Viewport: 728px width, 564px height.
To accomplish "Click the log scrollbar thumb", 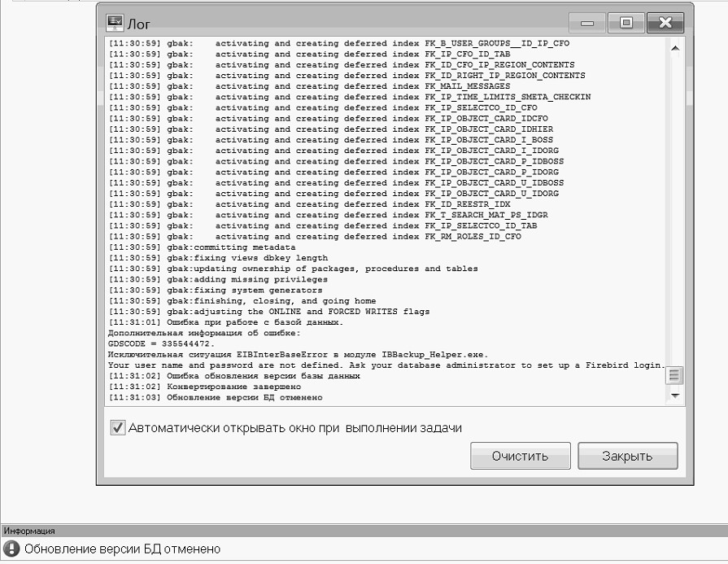I will point(674,375).
